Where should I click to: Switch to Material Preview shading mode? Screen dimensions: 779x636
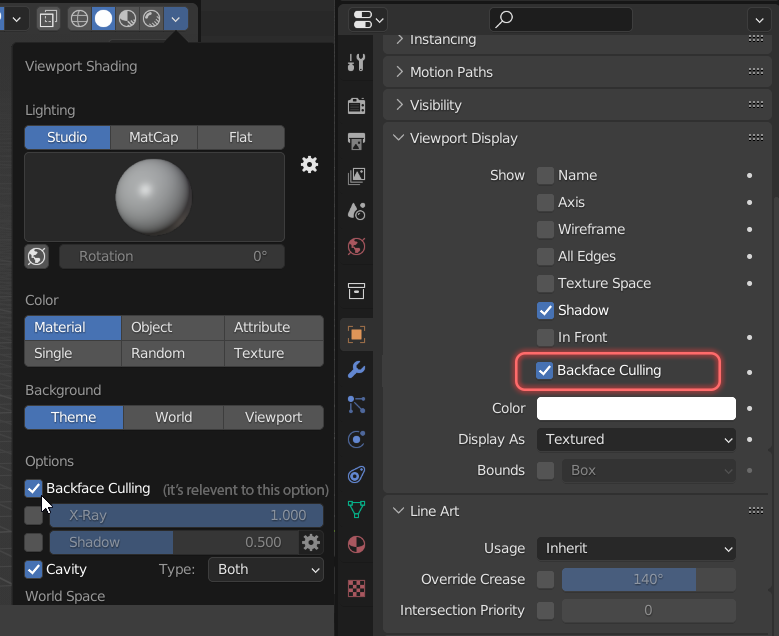tap(128, 19)
